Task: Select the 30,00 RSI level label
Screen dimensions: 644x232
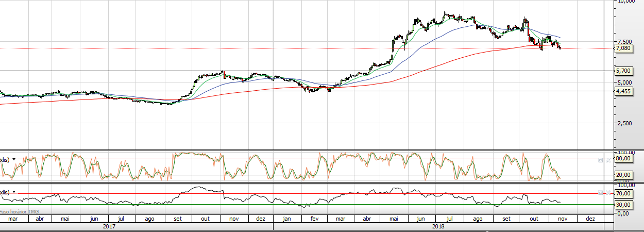Action: click(x=624, y=205)
